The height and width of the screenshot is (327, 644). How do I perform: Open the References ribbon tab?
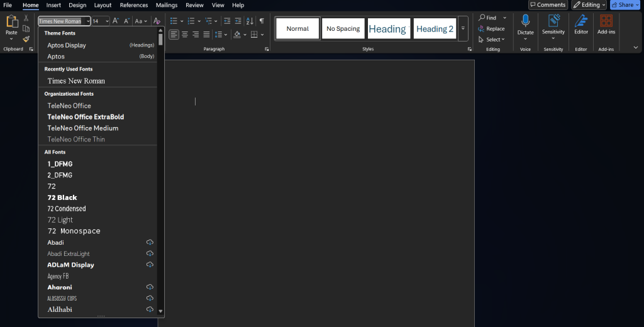click(x=134, y=5)
